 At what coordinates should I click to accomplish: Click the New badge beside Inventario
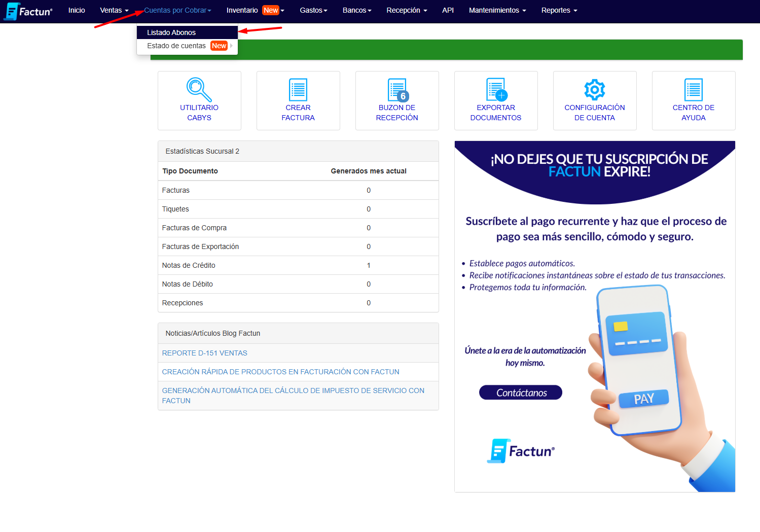271,10
